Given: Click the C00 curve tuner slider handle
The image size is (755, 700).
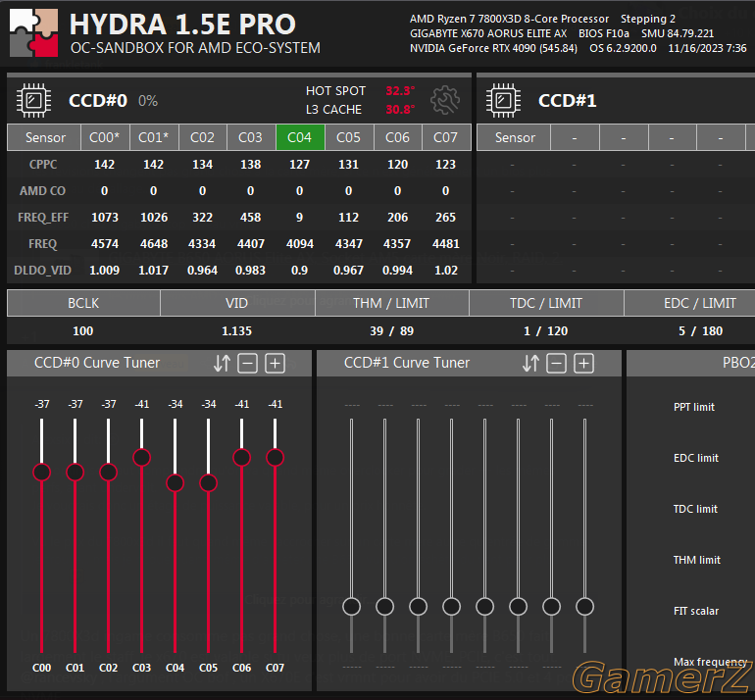Looking at the screenshot, I should pos(42,472).
